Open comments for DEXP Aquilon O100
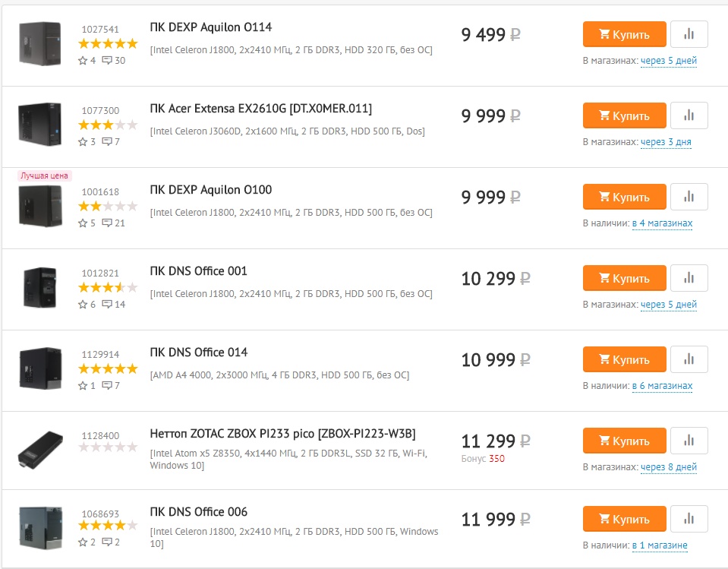 (113, 223)
